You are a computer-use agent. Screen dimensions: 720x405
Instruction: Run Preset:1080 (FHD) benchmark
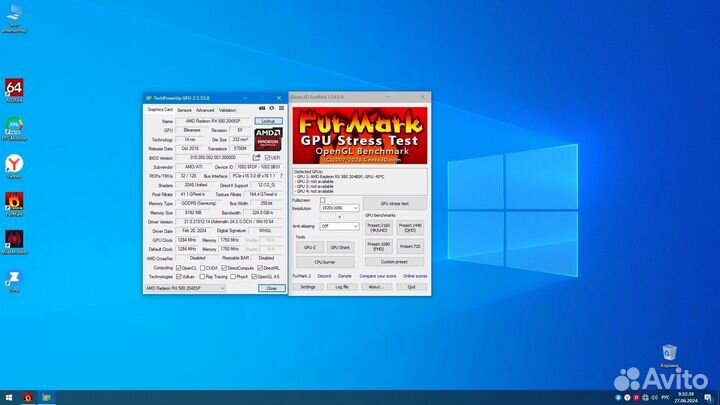(378, 247)
